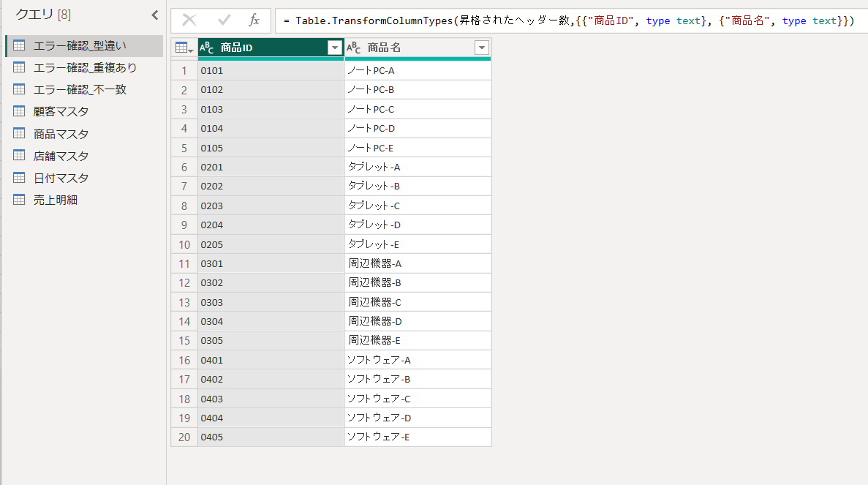Confirm formula with the checkmark icon

point(224,20)
